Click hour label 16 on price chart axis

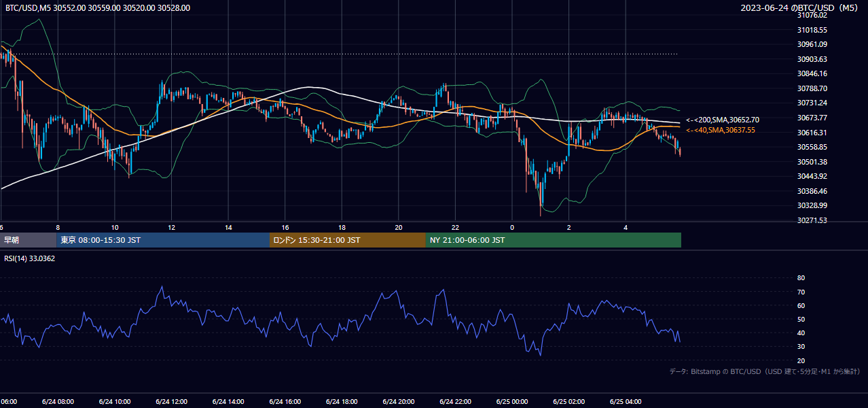(x=285, y=228)
